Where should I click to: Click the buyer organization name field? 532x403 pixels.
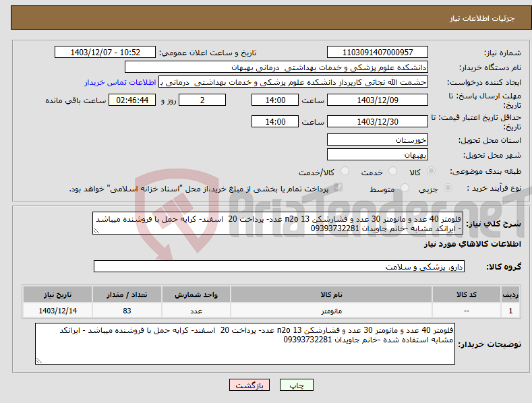(276, 67)
